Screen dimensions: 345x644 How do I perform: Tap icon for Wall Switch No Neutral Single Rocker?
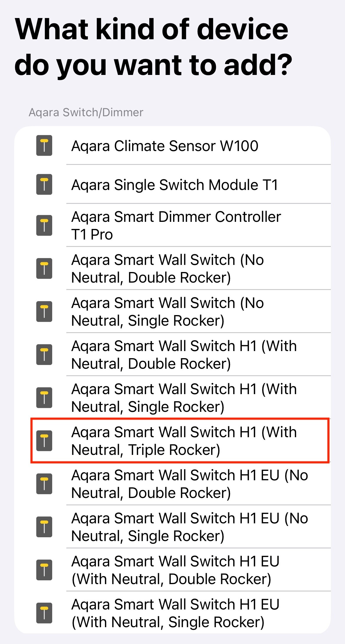point(44,312)
